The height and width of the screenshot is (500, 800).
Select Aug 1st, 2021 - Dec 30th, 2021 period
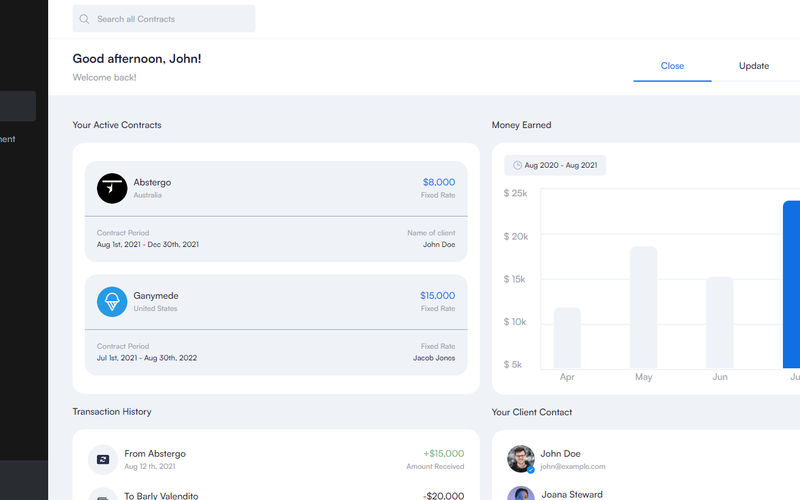148,244
